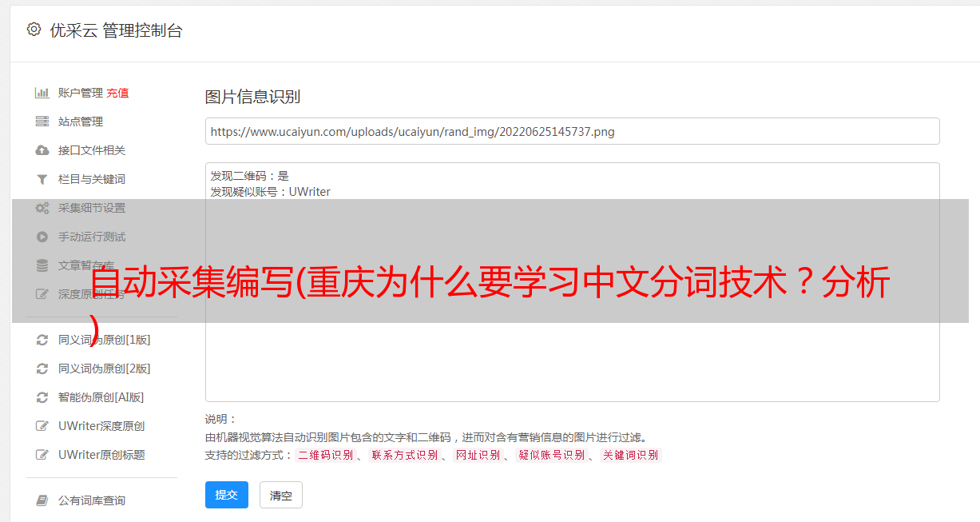980x522 pixels.
Task: Click the bar chart icon for 账户管理
Action: tap(42, 93)
